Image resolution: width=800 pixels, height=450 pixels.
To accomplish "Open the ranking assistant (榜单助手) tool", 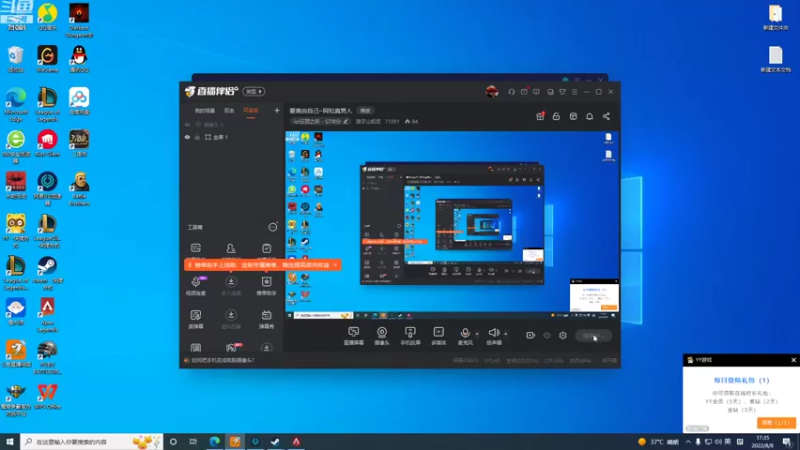I will coord(266,286).
